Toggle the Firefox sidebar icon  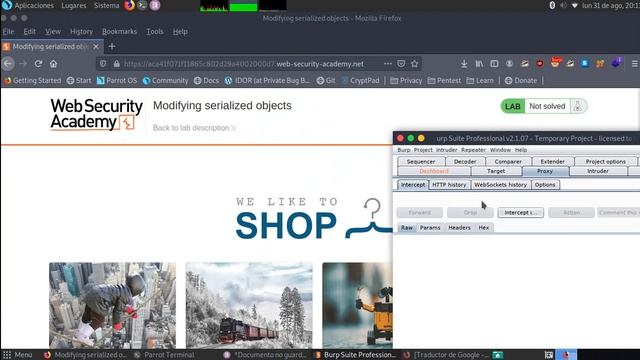[494, 64]
